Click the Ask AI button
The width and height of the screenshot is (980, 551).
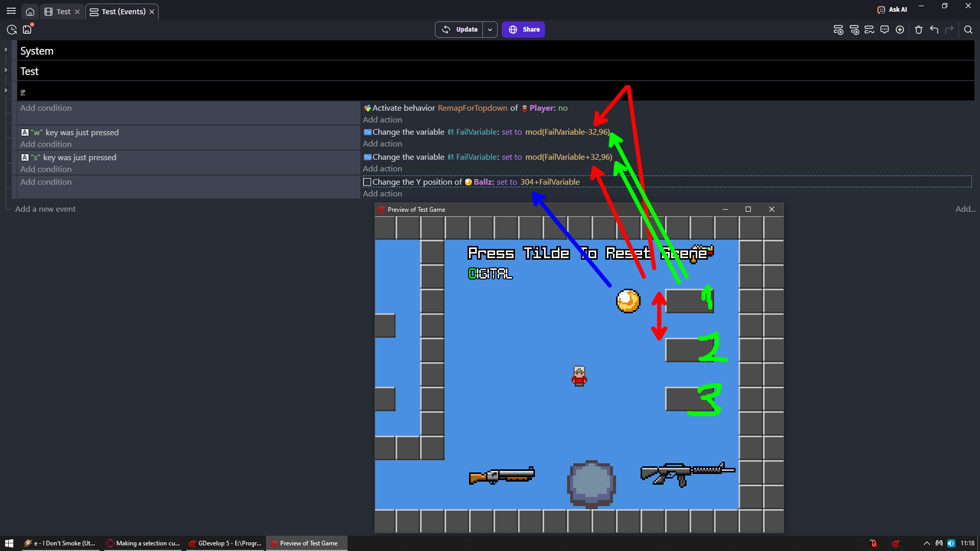tap(892, 9)
